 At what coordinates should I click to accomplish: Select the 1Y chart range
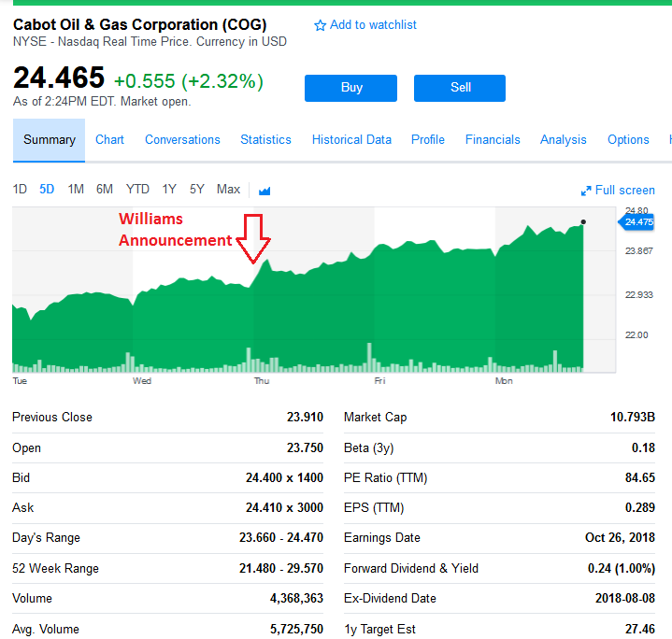169,189
